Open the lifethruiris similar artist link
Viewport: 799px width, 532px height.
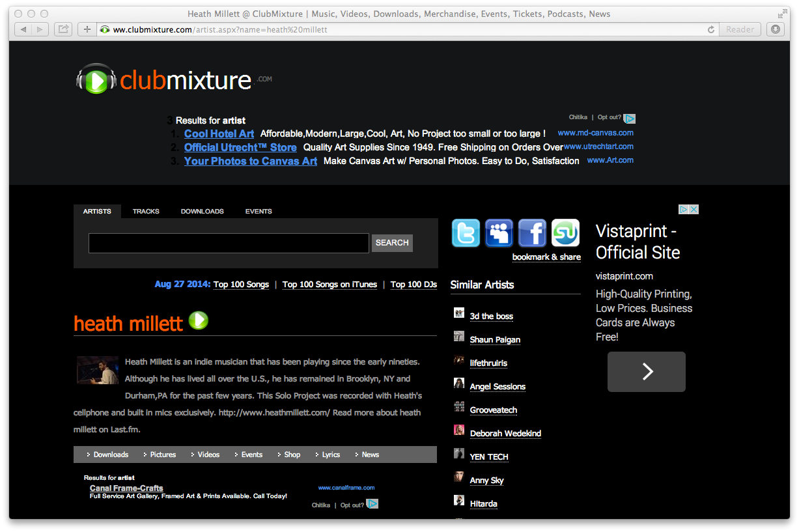coord(488,363)
